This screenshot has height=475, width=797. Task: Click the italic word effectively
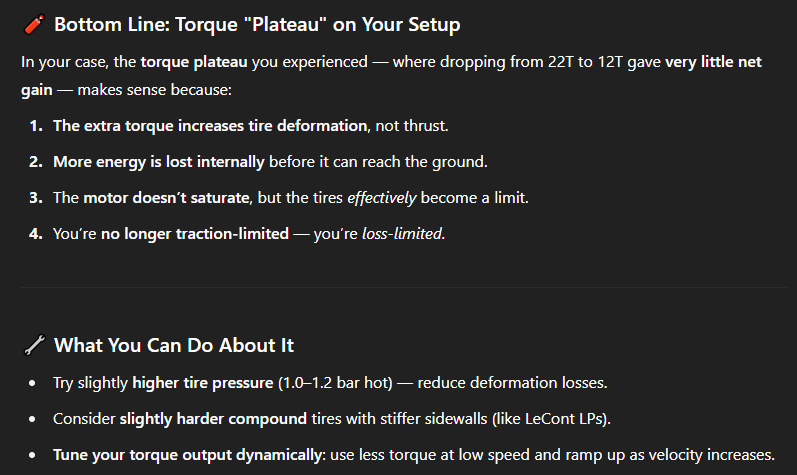tap(381, 198)
